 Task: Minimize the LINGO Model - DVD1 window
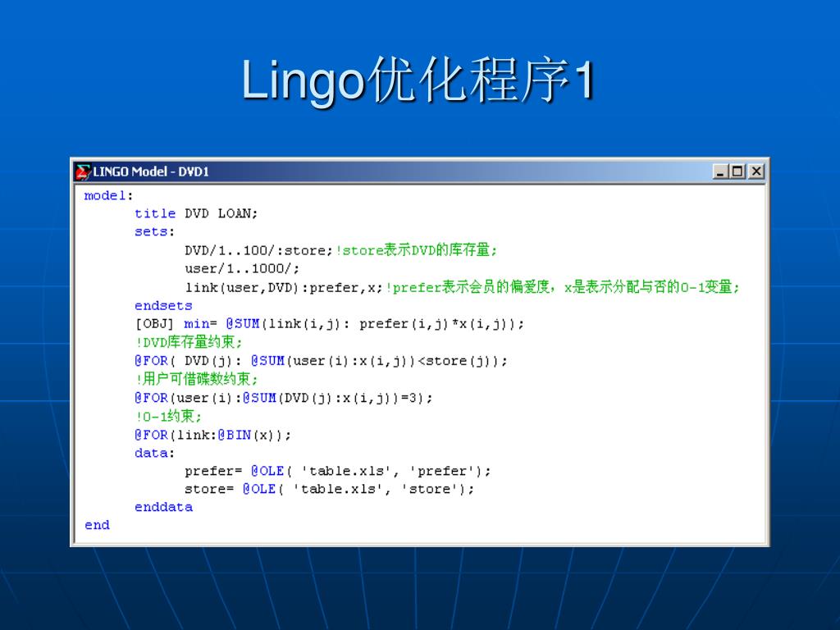pos(720,171)
